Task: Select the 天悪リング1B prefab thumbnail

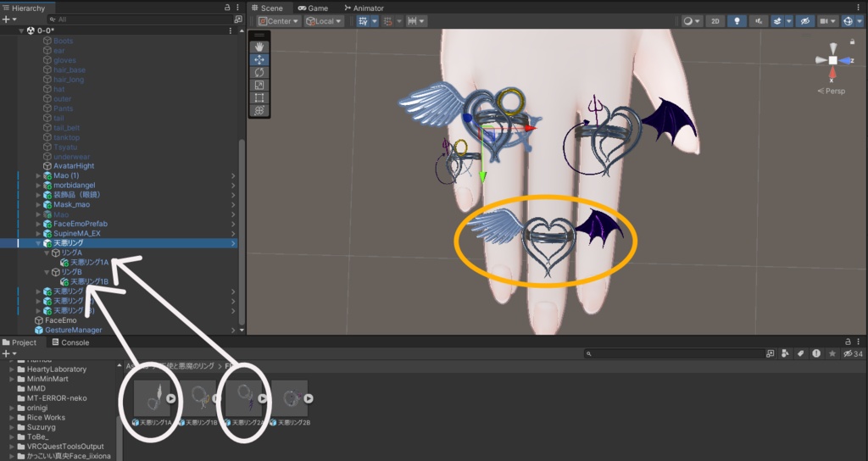Action: click(x=198, y=398)
